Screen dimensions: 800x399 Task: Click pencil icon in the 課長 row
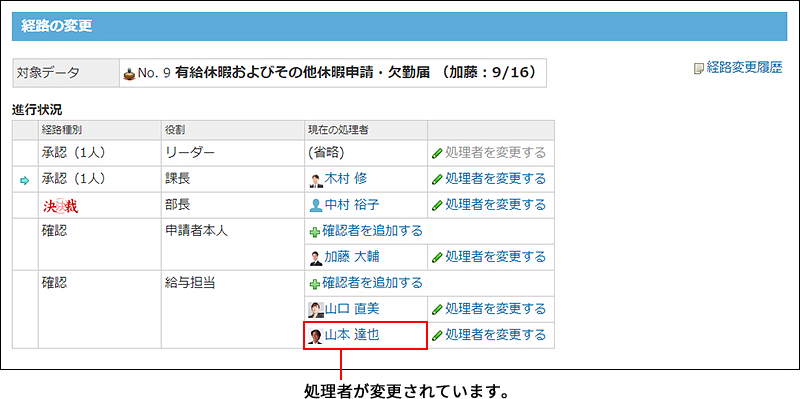coord(437,180)
